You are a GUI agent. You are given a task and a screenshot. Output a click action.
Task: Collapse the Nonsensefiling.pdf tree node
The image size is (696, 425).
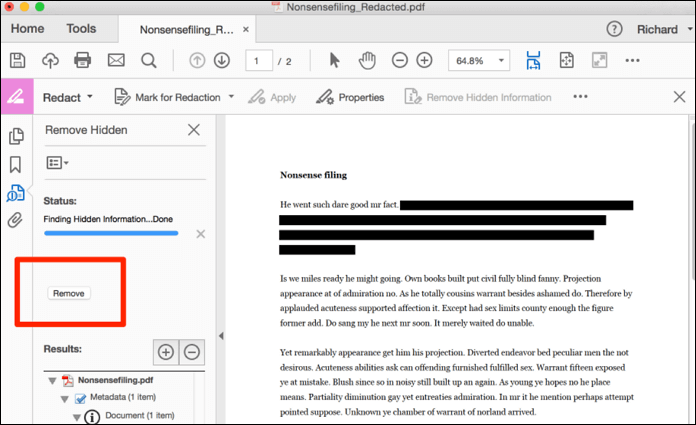coord(52,381)
